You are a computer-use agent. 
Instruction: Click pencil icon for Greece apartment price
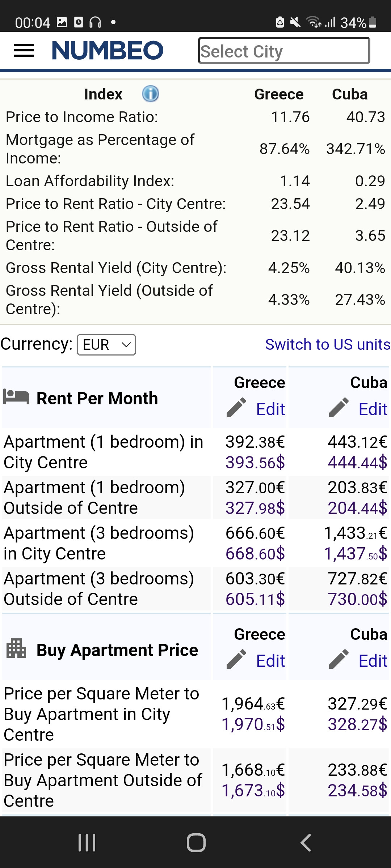[x=236, y=660]
